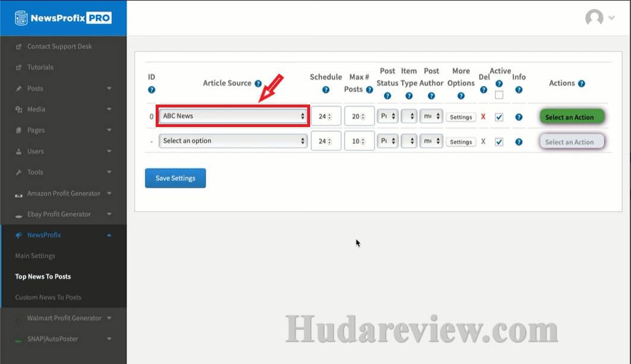Click the Save Settings button
Viewport: 631px width, 364px height.
175,178
